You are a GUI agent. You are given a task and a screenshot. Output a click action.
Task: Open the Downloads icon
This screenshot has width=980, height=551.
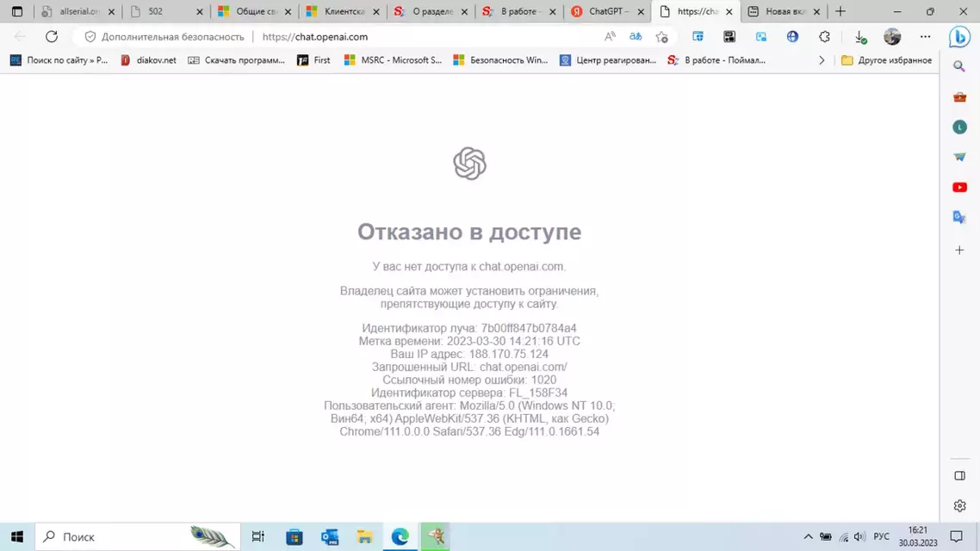coord(860,38)
